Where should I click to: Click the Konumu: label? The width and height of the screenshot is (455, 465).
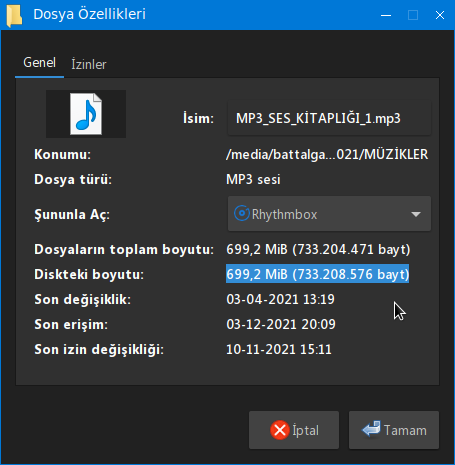(x=63, y=155)
